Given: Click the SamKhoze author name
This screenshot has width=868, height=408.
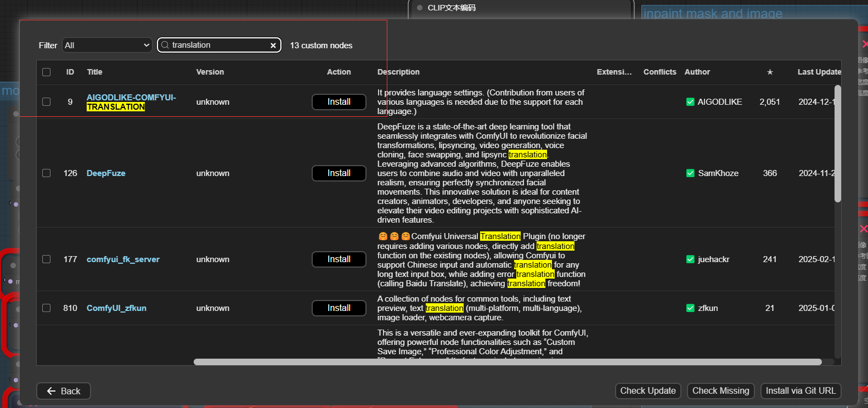Looking at the screenshot, I should pos(718,173).
